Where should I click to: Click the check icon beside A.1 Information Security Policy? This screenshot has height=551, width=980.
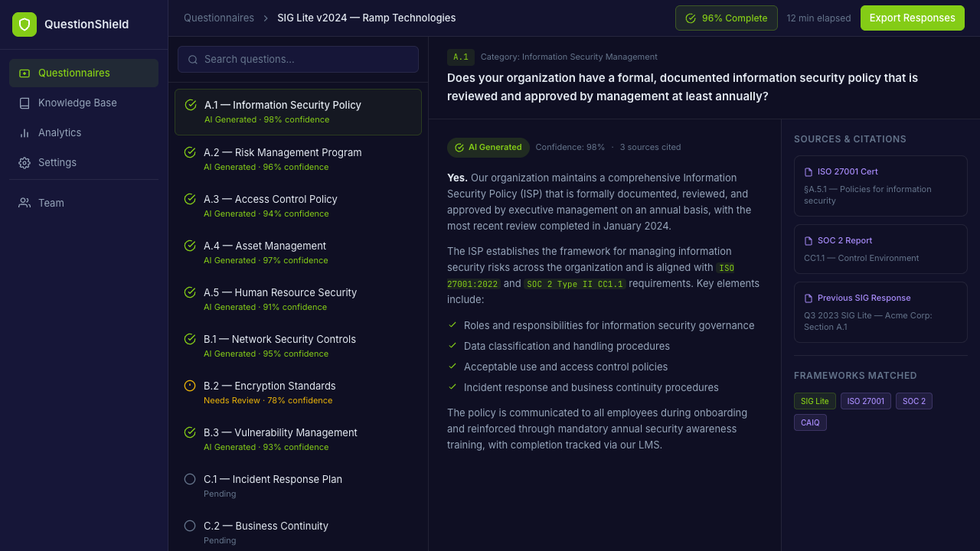click(191, 105)
